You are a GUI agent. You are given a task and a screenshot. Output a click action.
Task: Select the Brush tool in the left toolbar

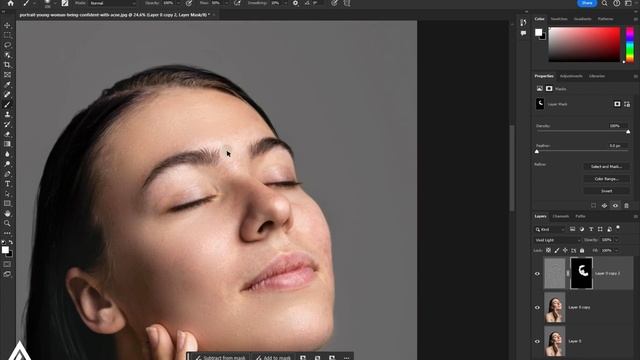coord(7,104)
